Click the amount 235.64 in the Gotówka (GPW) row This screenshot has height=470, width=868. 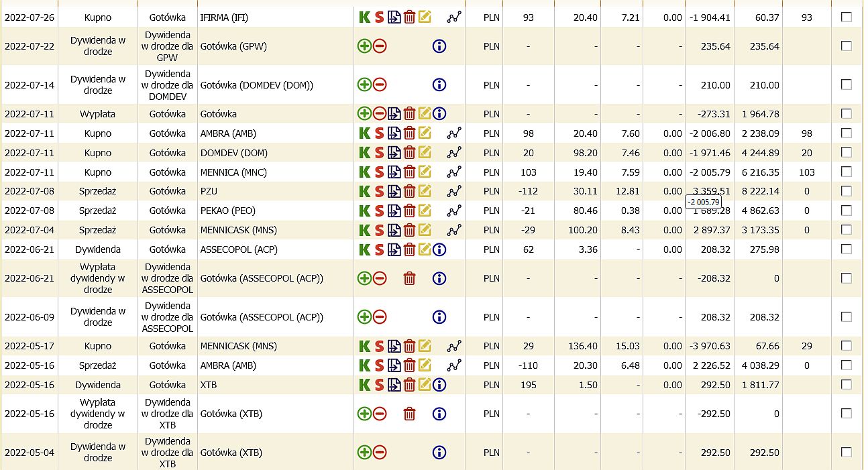pos(716,46)
